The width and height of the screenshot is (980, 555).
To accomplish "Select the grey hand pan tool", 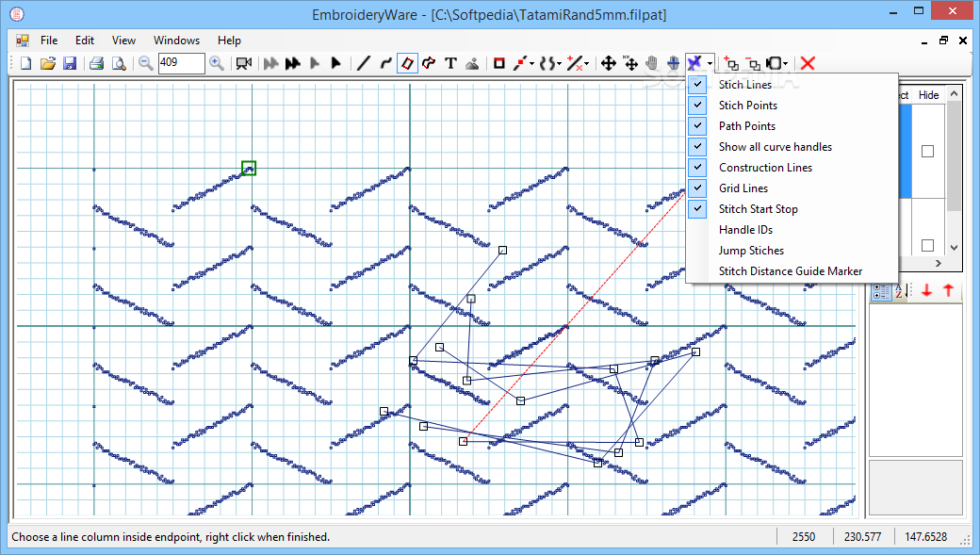I will [652, 63].
